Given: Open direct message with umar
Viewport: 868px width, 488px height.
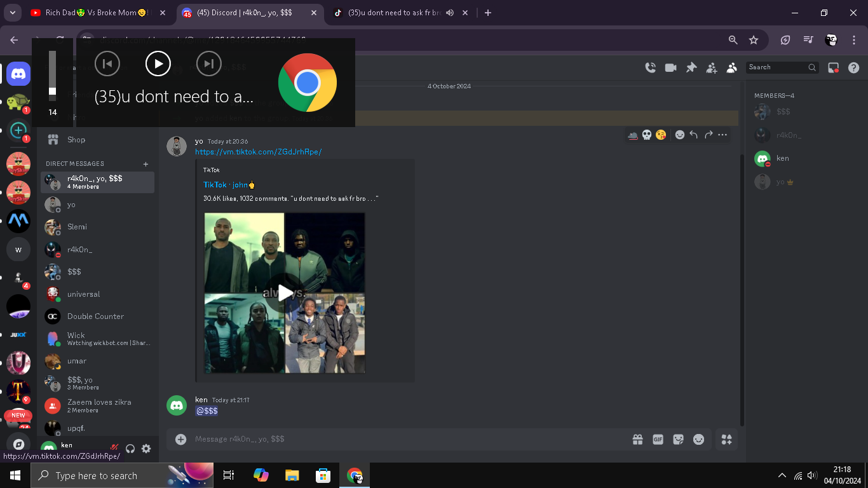Looking at the screenshot, I should pyautogui.click(x=97, y=361).
